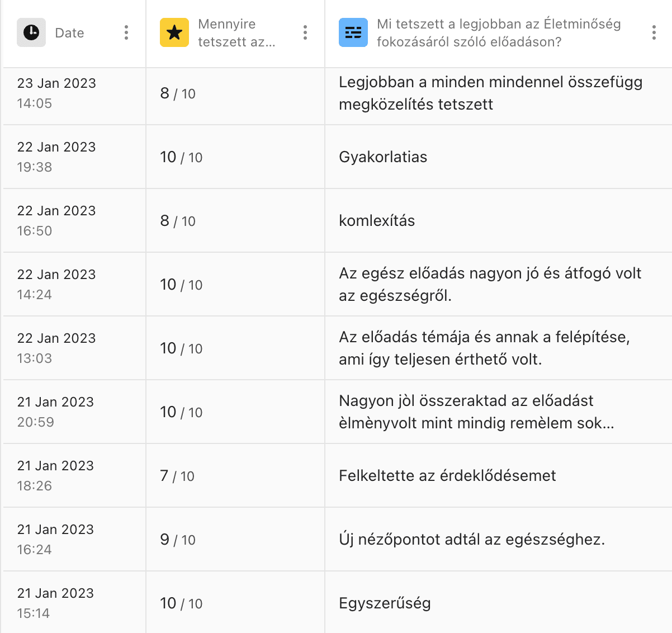Viewport: 672px width, 633px height.
Task: Click the 22 Jan 2023 13:03 date cell
Action: pyautogui.click(x=74, y=348)
